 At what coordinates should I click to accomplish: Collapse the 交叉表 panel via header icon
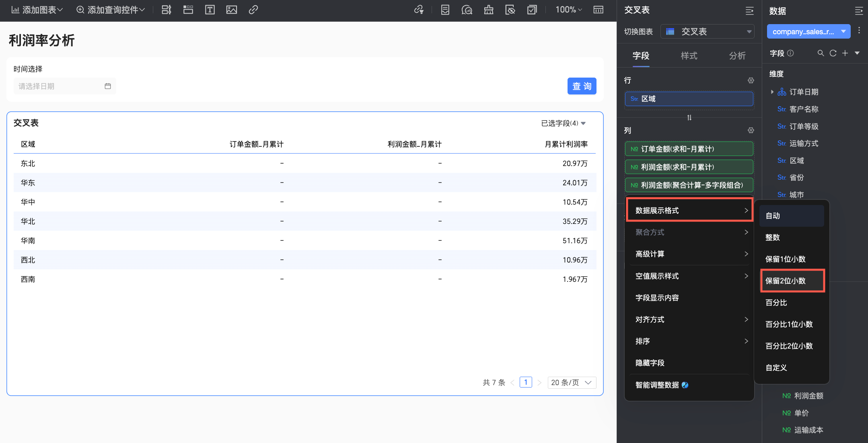click(x=749, y=11)
